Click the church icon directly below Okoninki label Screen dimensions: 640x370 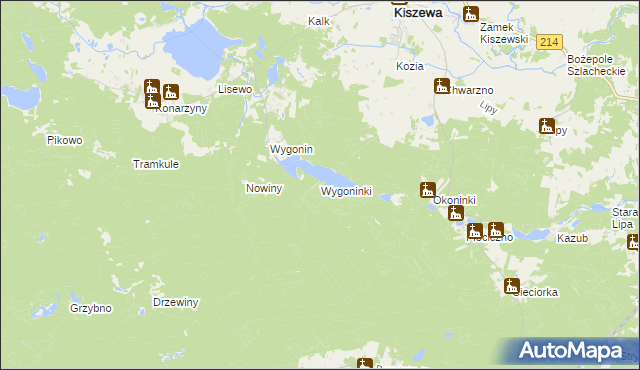[x=456, y=213]
